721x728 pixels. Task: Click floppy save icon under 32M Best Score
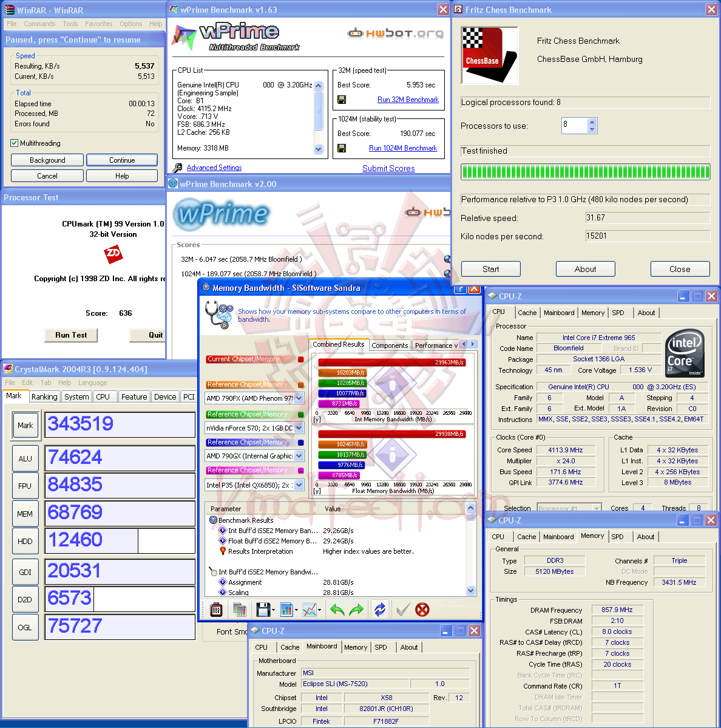click(x=342, y=100)
